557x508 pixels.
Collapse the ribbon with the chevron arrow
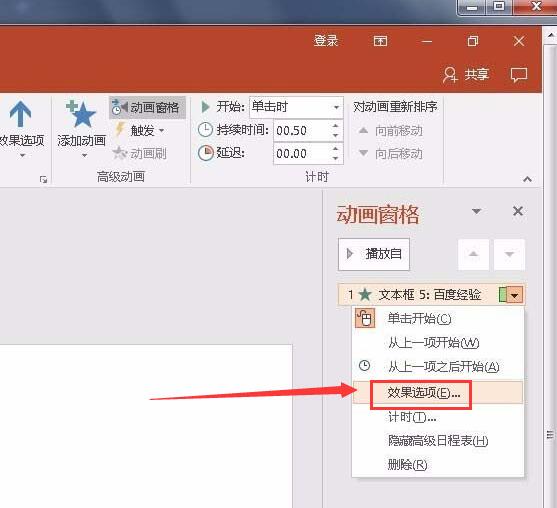528,179
